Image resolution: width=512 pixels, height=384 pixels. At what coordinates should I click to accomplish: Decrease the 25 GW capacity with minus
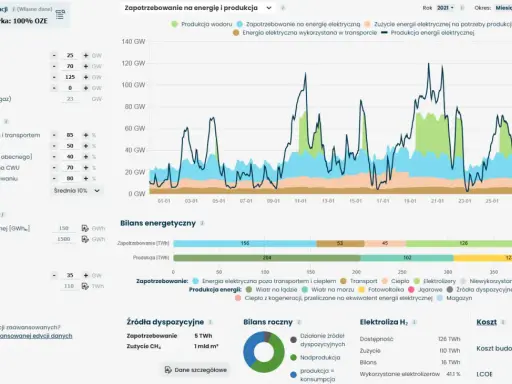pyautogui.click(x=54, y=55)
